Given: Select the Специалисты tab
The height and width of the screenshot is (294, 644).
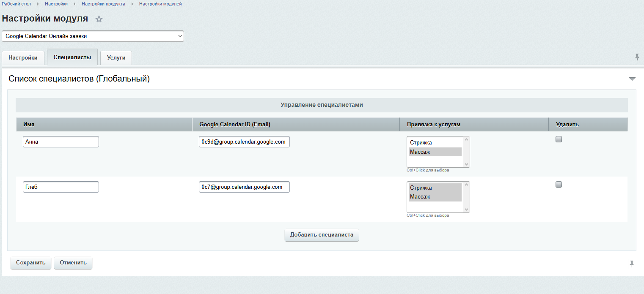Looking at the screenshot, I should 72,57.
